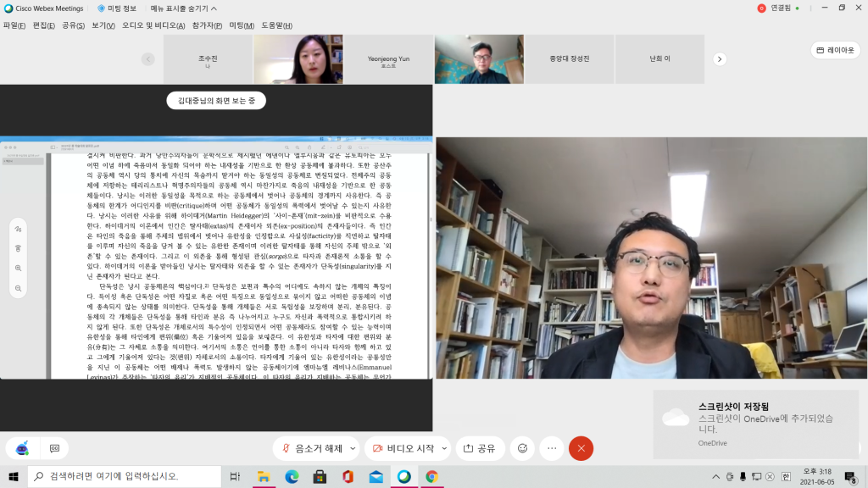The width and height of the screenshot is (868, 488).
Task: Click the recording indicator icon
Action: click(x=762, y=8)
